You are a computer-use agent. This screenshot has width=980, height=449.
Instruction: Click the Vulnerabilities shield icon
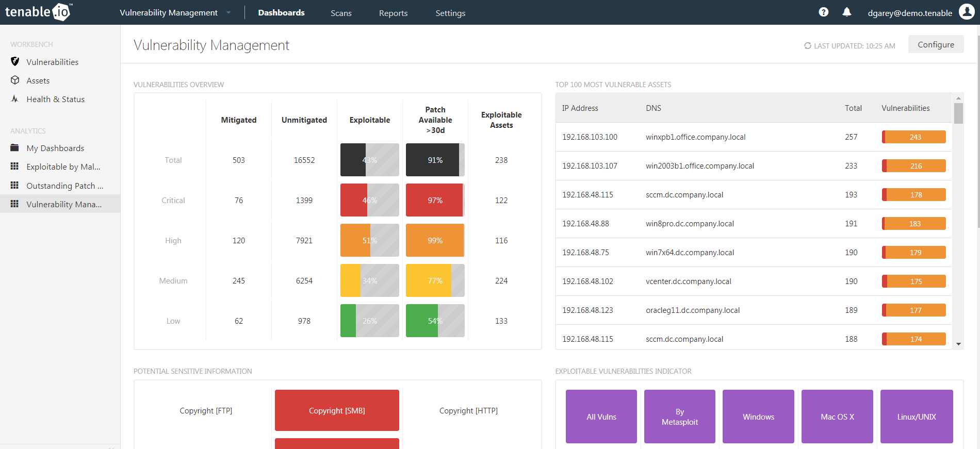coord(15,61)
